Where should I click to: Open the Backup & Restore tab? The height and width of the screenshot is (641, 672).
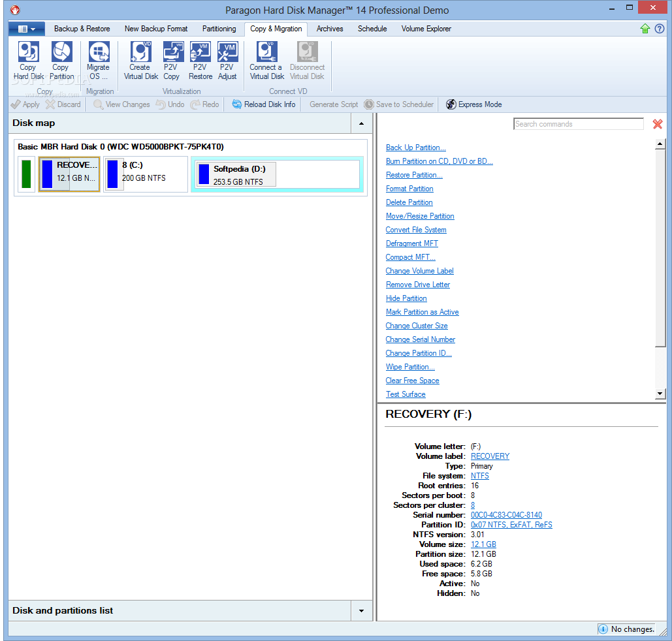coord(82,29)
